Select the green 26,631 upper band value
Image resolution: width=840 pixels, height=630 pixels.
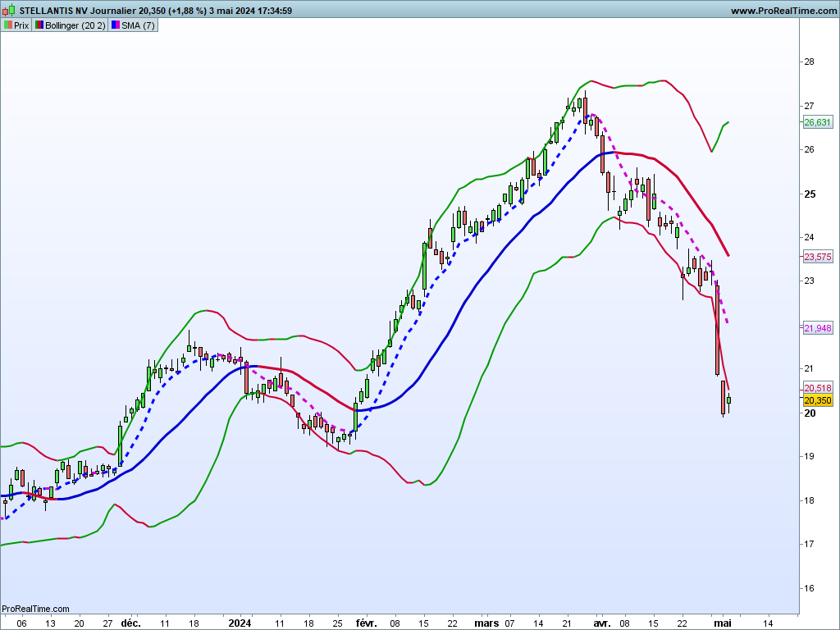pos(818,122)
